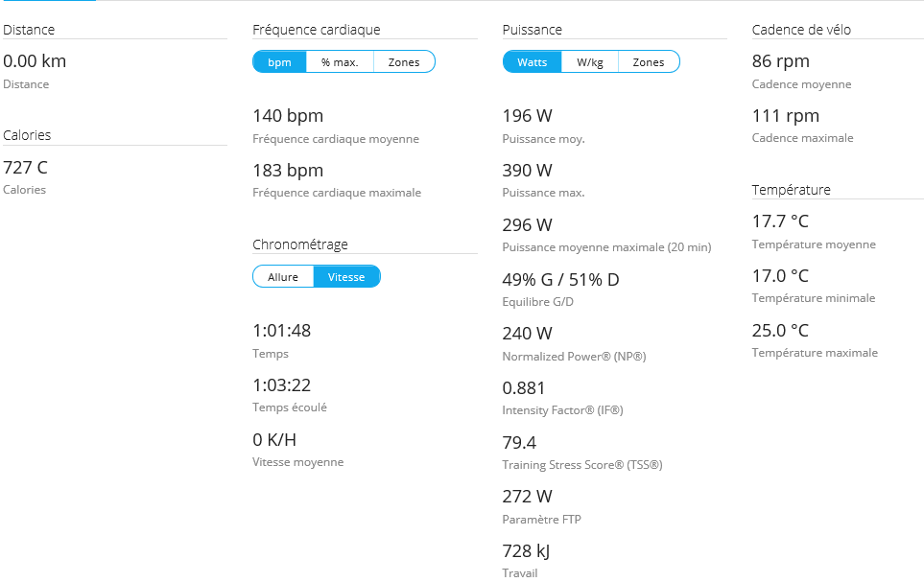Image resolution: width=924 pixels, height=582 pixels.
Task: Click the 296 W 20 min power value
Action: (527, 225)
